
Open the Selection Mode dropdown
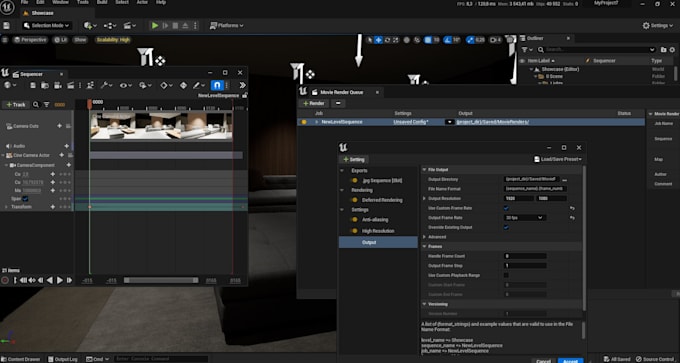point(46,26)
